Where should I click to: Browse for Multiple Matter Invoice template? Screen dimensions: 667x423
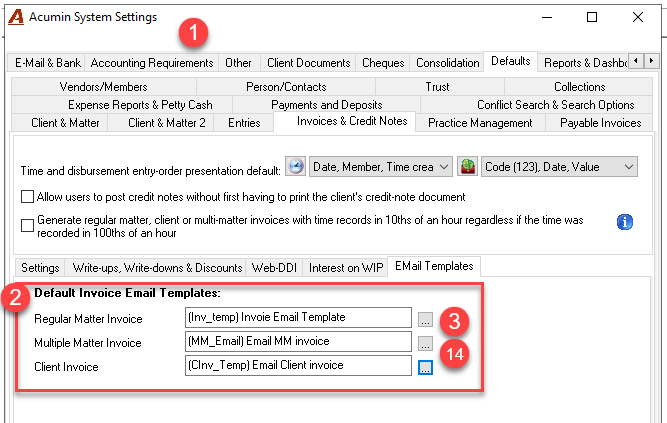point(425,343)
